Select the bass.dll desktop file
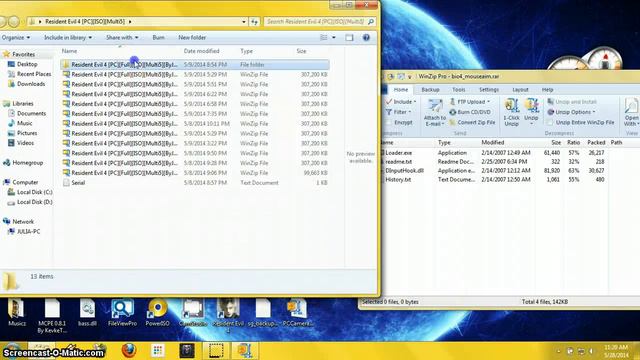Viewport: 640px width, 360px height. tap(87, 313)
